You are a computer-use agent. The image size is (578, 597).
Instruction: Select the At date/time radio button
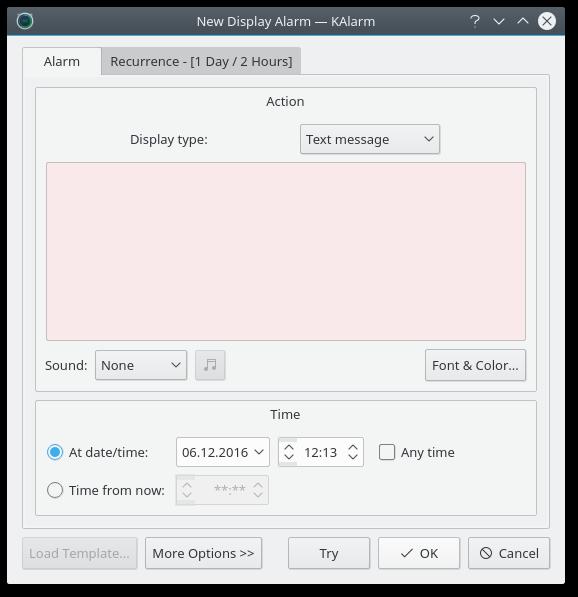point(55,452)
